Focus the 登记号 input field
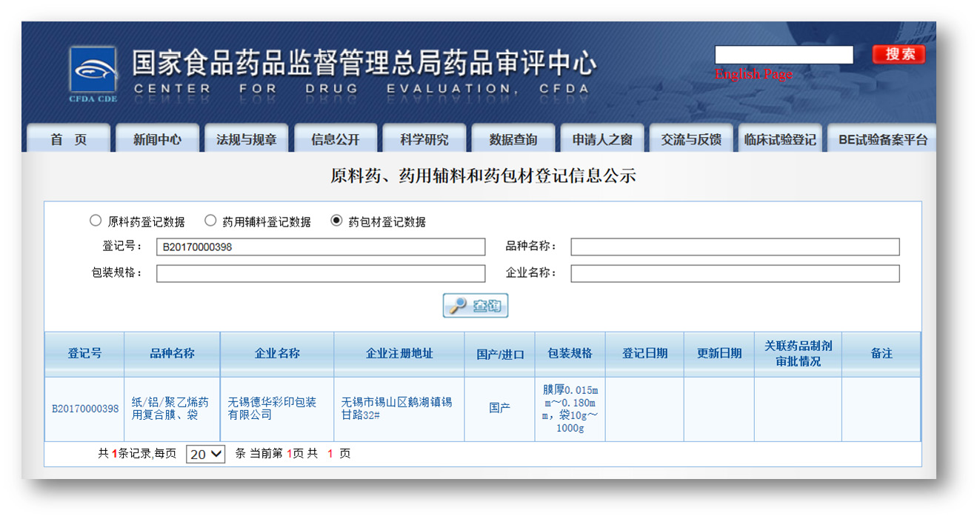The width and height of the screenshot is (980, 519). [321, 247]
